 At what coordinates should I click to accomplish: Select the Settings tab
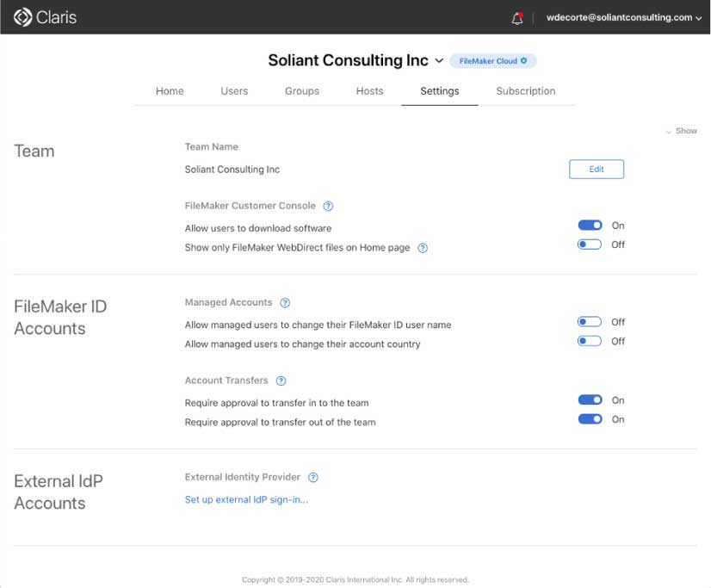(439, 91)
